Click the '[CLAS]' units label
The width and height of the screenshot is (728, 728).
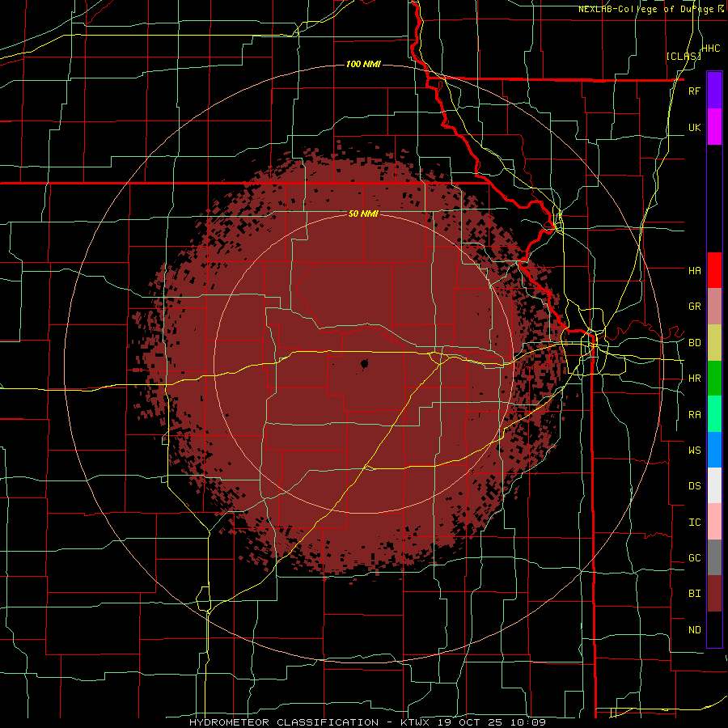coord(684,56)
